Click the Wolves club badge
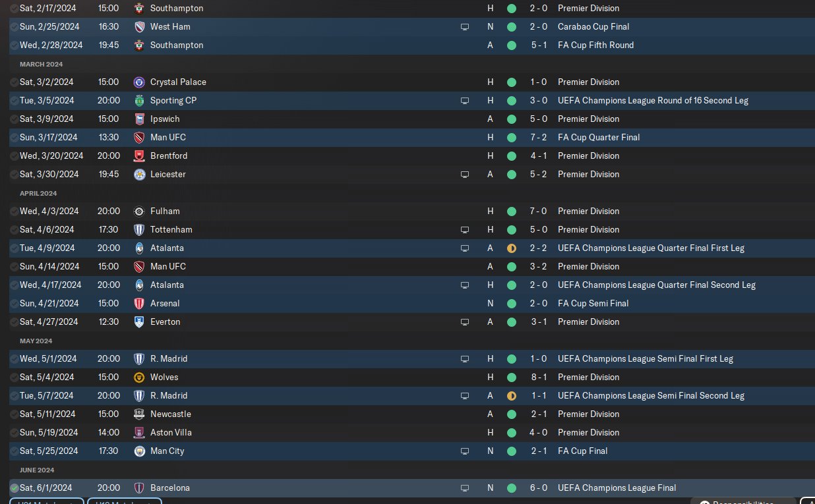 139,378
